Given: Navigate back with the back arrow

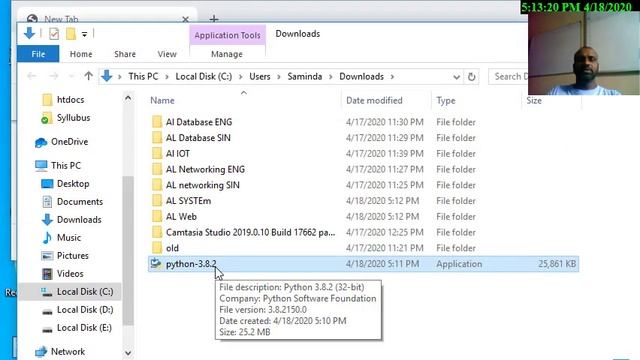Looking at the screenshot, I should [x=31, y=76].
